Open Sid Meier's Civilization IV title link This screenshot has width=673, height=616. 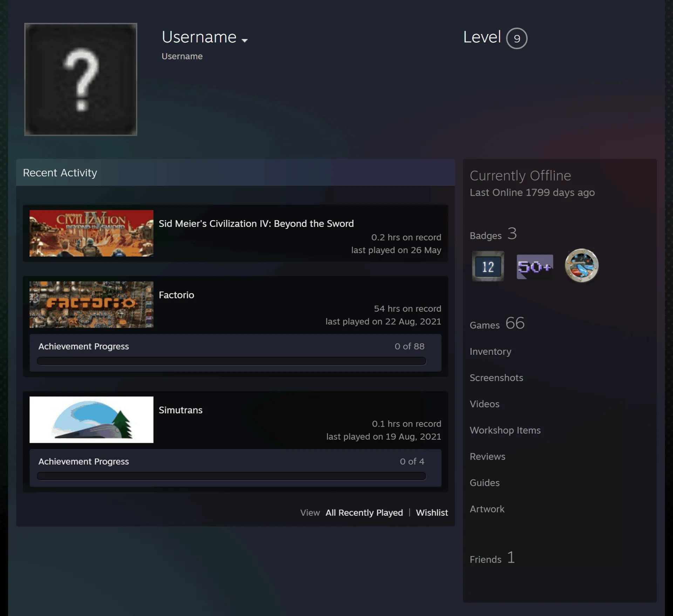(256, 224)
